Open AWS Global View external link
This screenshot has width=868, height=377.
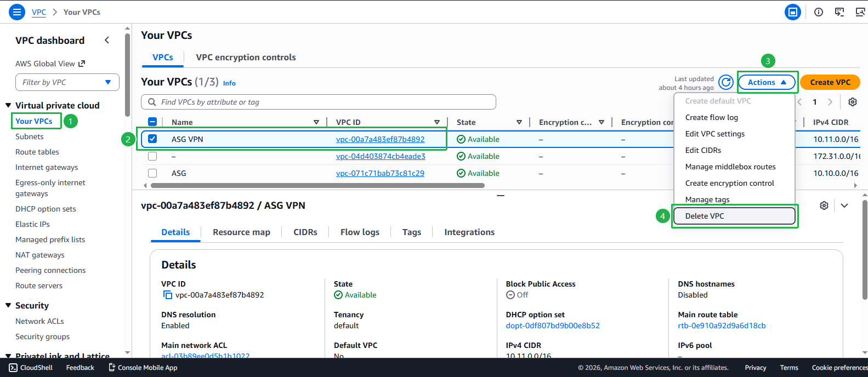click(x=50, y=64)
